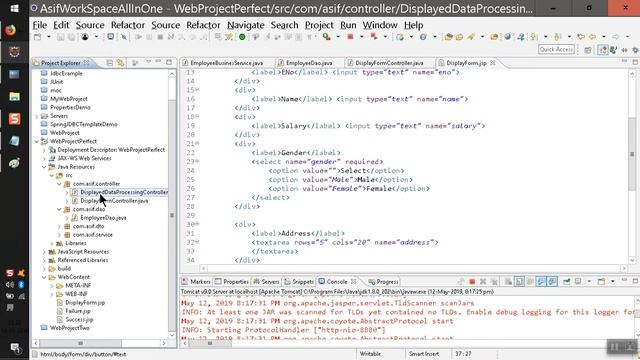Open the Window menu
640x360 pixels.
click(x=380, y=25)
